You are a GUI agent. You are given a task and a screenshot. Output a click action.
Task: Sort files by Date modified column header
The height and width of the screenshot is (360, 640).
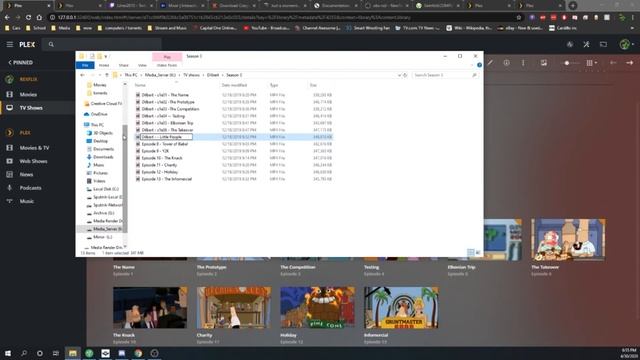[x=234, y=85]
